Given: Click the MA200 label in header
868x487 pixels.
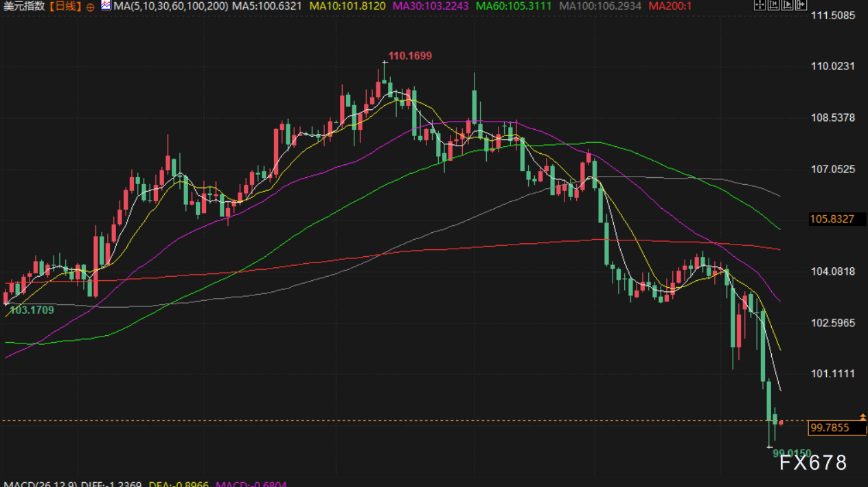Looking at the screenshot, I should click(670, 6).
